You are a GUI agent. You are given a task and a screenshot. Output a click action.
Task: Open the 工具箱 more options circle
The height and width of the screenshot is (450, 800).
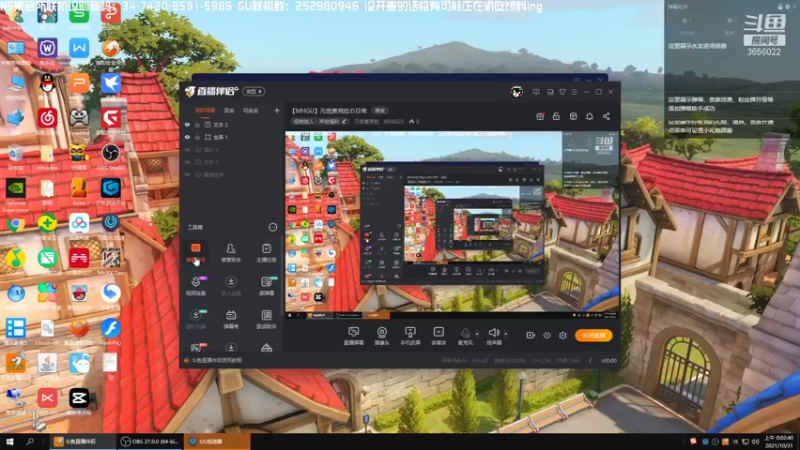[272, 227]
